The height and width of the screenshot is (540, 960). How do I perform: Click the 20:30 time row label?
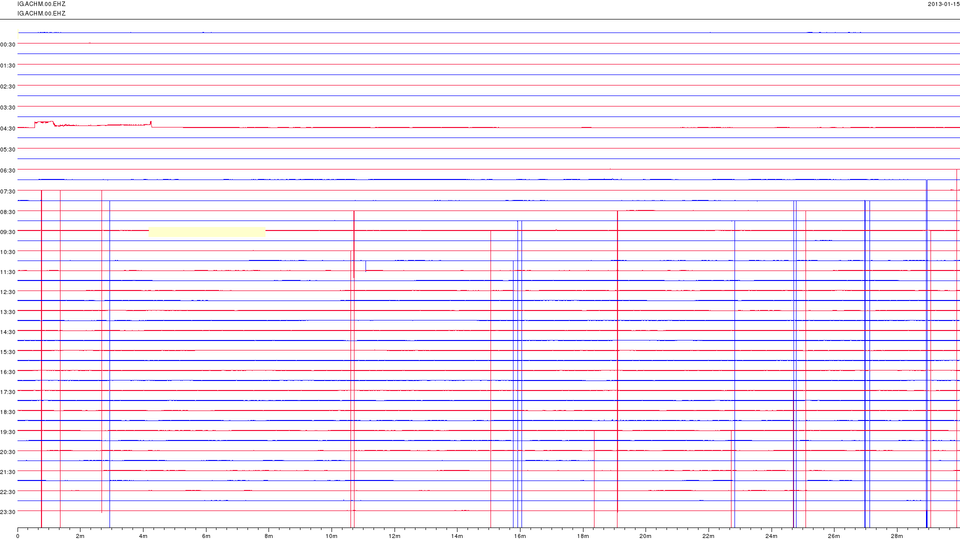tap(8, 452)
